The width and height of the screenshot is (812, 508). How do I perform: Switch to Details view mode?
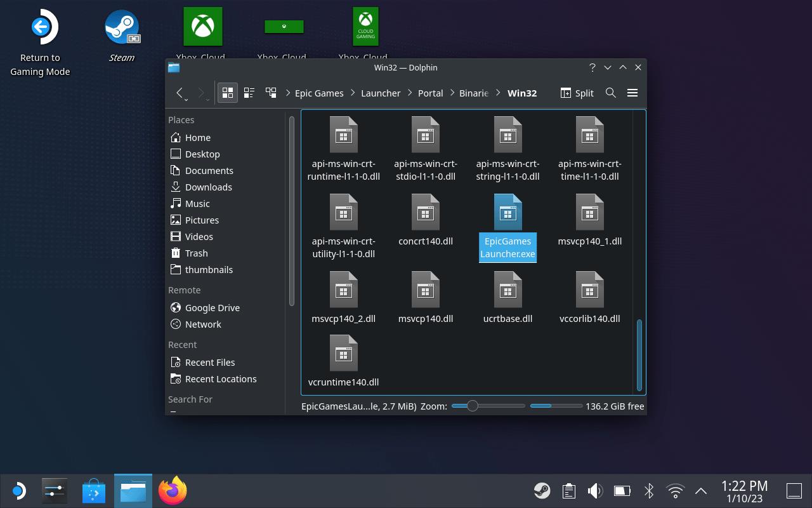tap(271, 93)
